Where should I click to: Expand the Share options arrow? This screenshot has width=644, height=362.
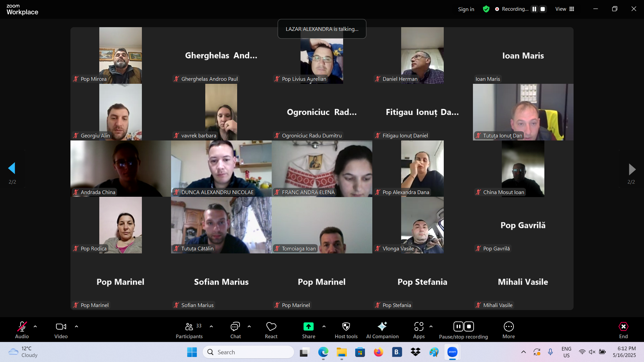324,326
